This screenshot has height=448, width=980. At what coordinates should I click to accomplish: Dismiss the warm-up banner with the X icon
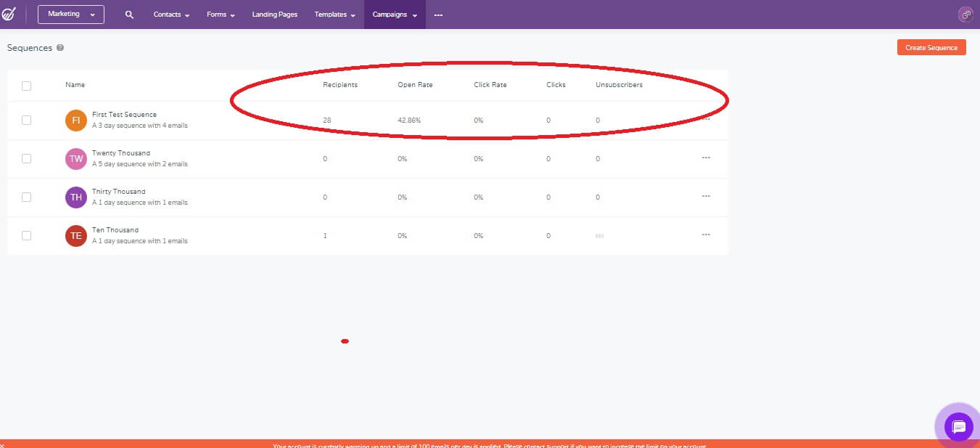[x=3, y=445]
